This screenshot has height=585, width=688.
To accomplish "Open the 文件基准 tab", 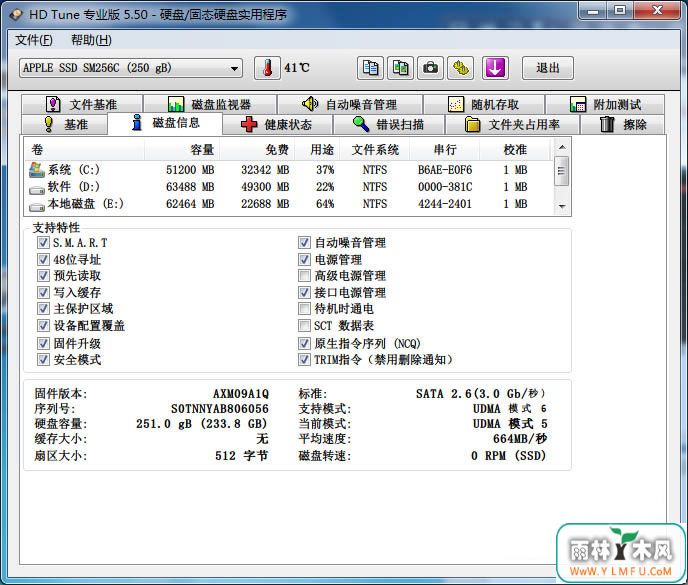I will (82, 104).
